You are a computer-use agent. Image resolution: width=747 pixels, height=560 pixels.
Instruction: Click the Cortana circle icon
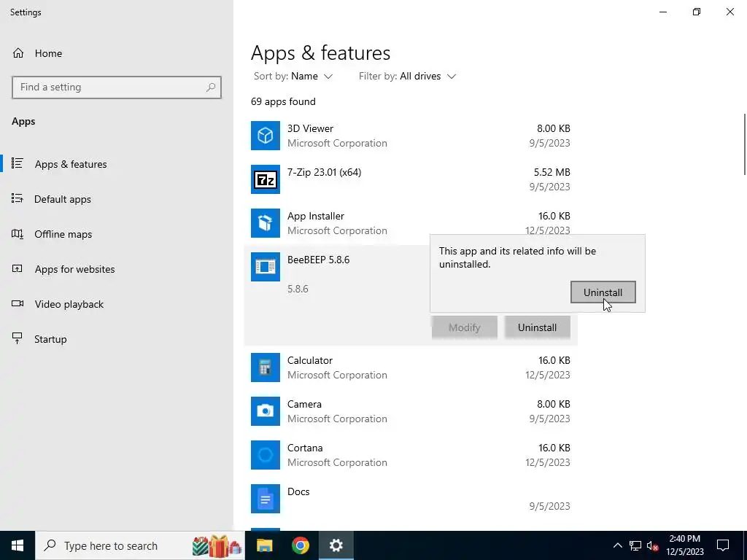click(x=266, y=455)
